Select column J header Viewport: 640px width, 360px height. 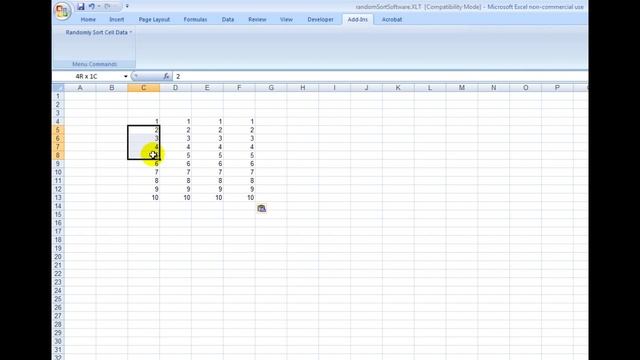pyautogui.click(x=366, y=88)
